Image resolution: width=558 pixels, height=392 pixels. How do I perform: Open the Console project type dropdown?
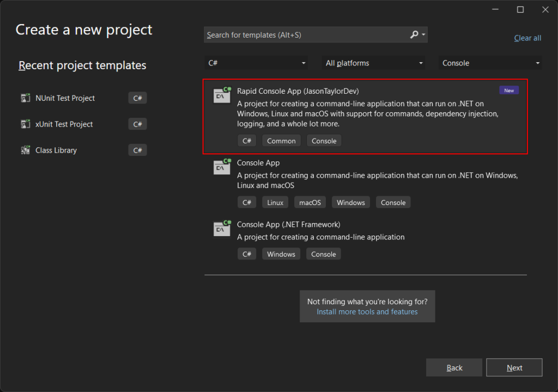[490, 63]
